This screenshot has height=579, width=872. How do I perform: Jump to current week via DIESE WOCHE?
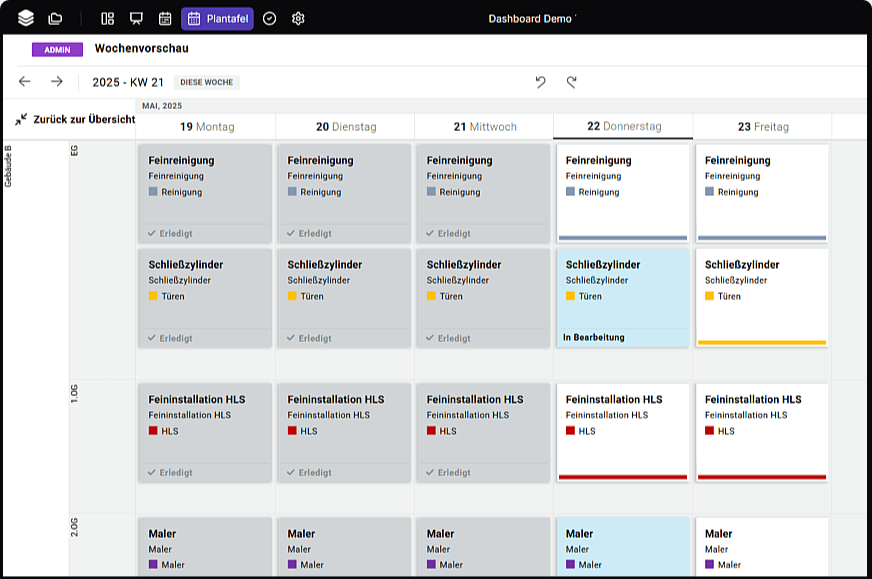coord(207,82)
